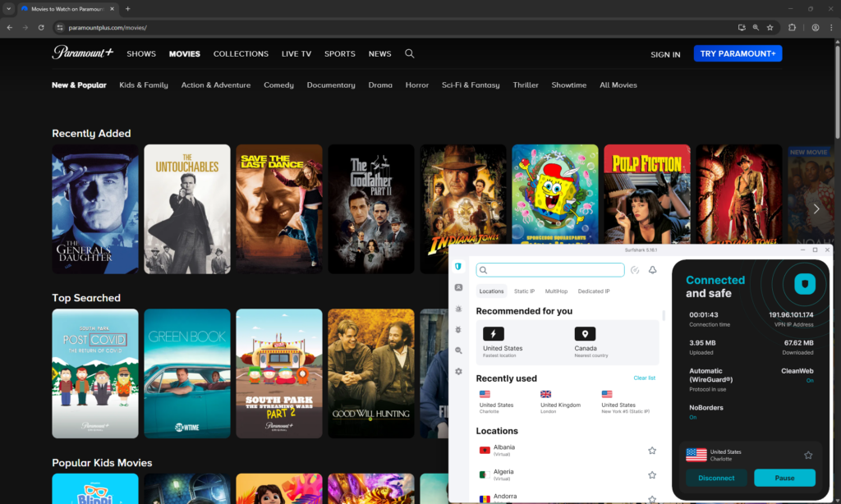
Task: Filter movies by Sci-Fi & Fantasy
Action: pos(471,85)
